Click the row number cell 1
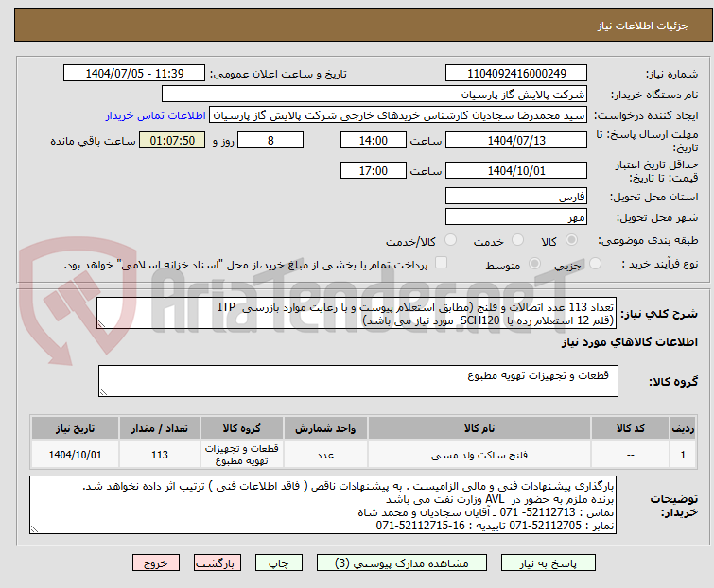This screenshot has height=588, width=714. (683, 455)
